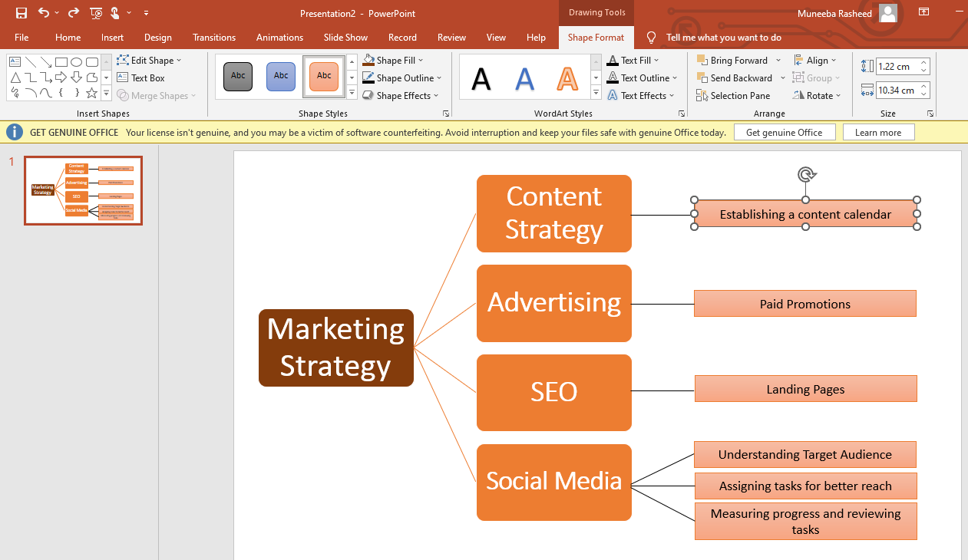Choose the rounded rectangle shape
The width and height of the screenshot is (968, 560).
tap(92, 62)
